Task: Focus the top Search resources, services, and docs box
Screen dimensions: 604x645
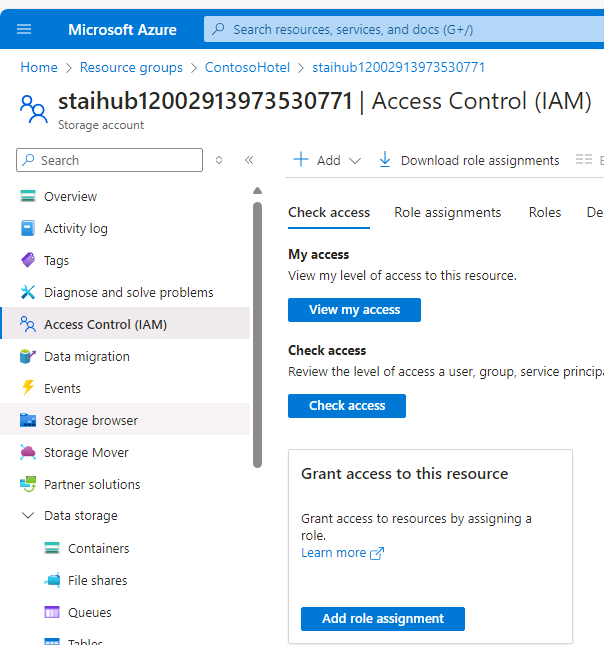Action: [404, 29]
